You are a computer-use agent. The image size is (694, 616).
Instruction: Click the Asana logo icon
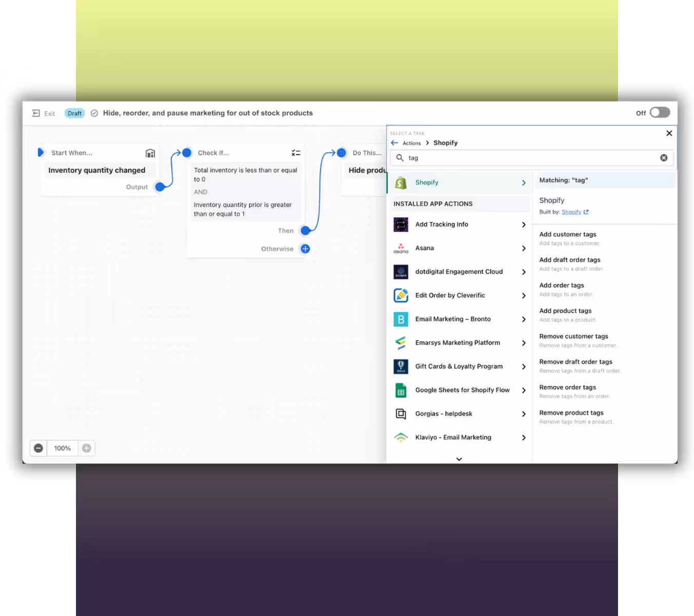[401, 248]
